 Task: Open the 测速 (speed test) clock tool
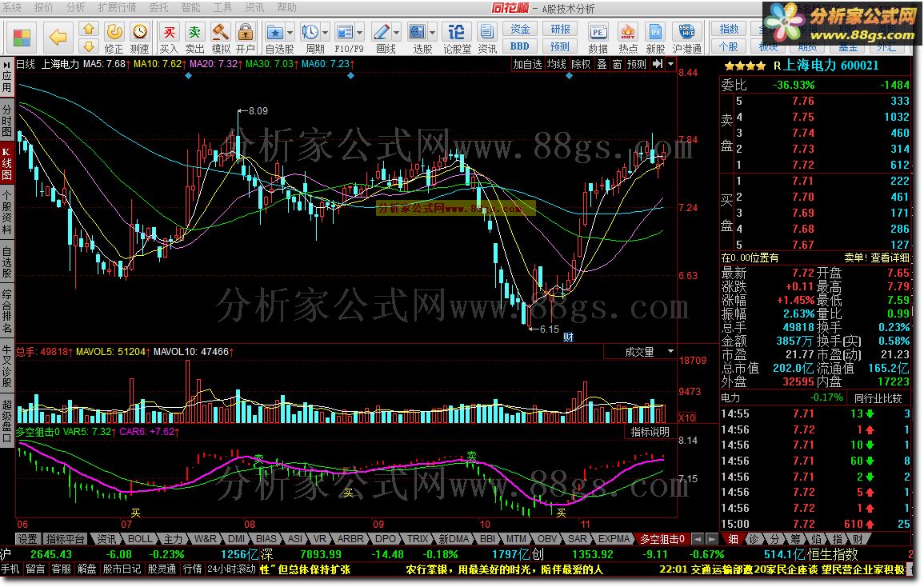coord(140,38)
